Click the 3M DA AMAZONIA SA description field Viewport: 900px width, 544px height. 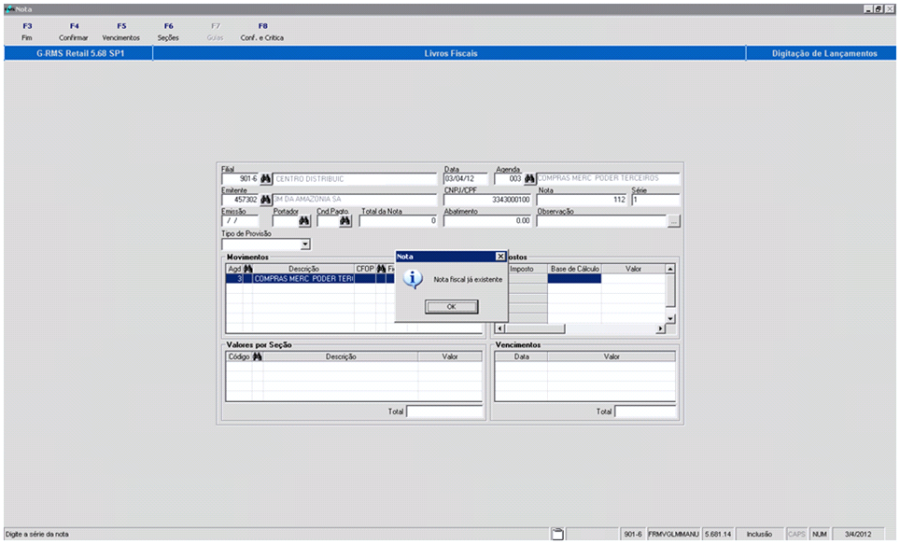coord(355,200)
